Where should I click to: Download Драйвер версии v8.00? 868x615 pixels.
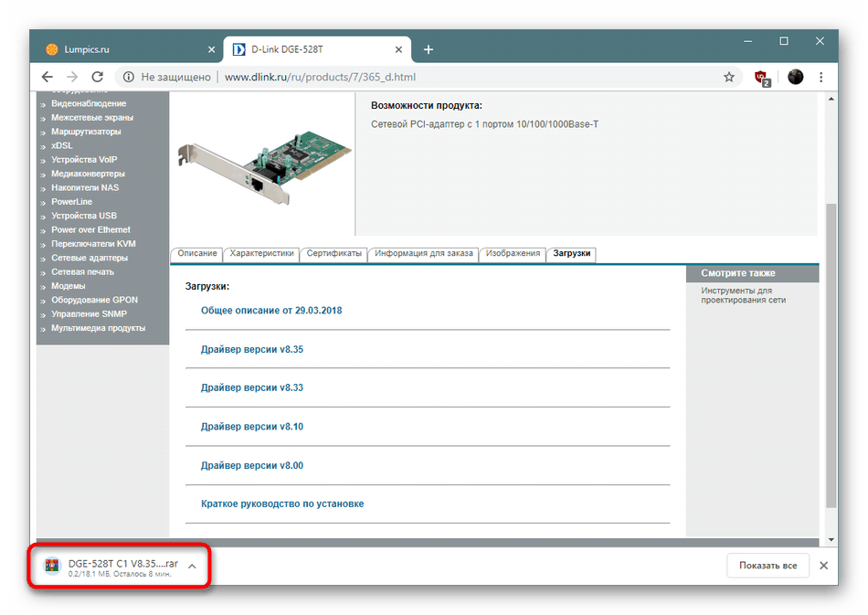click(252, 465)
